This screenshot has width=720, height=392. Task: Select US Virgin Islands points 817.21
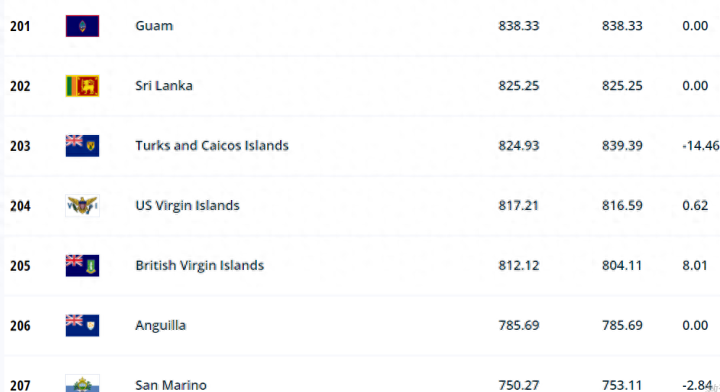click(518, 206)
